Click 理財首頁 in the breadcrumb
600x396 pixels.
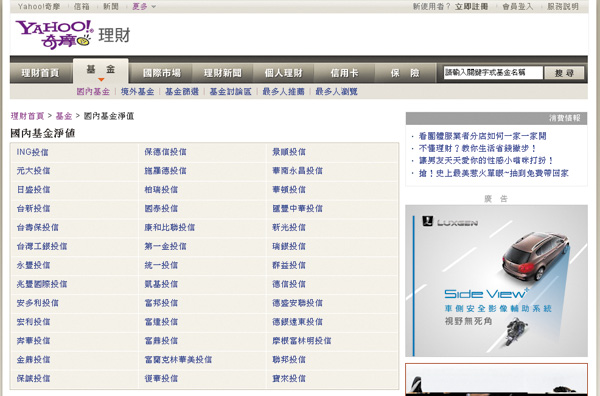(27, 116)
